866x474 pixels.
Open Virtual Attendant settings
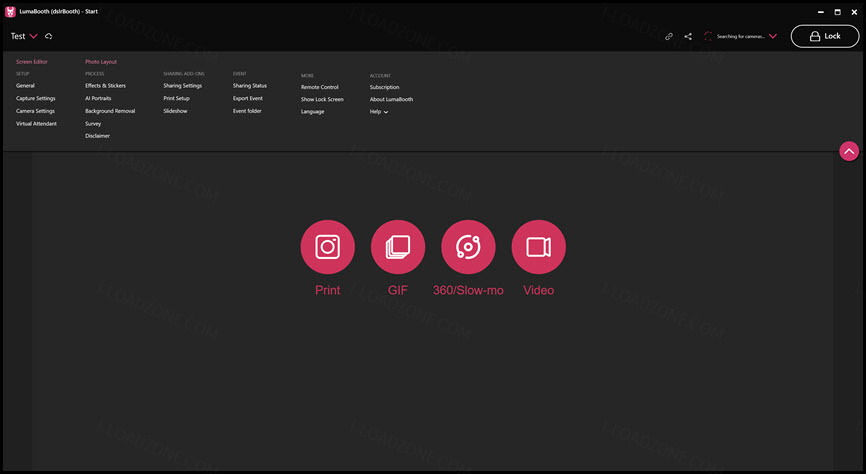tap(36, 124)
